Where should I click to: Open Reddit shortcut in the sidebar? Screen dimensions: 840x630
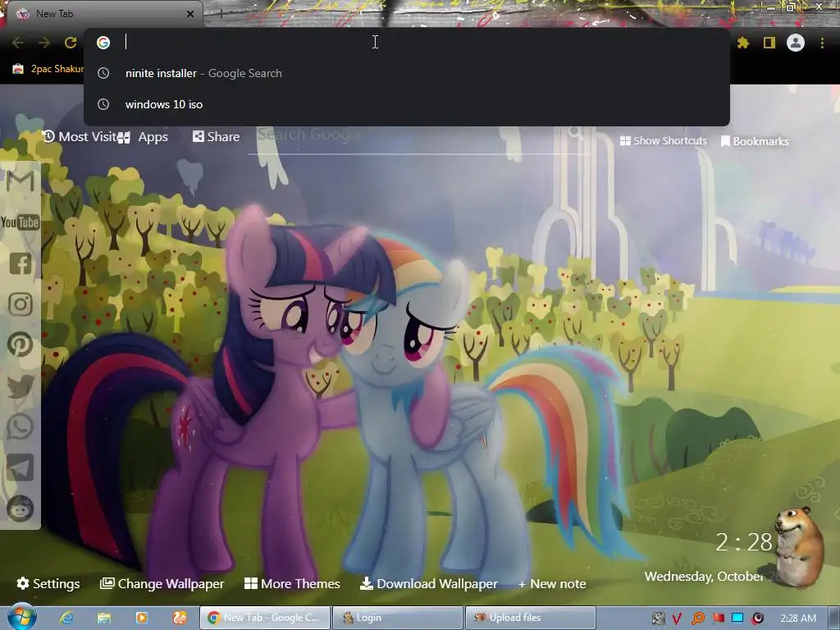pyautogui.click(x=21, y=508)
